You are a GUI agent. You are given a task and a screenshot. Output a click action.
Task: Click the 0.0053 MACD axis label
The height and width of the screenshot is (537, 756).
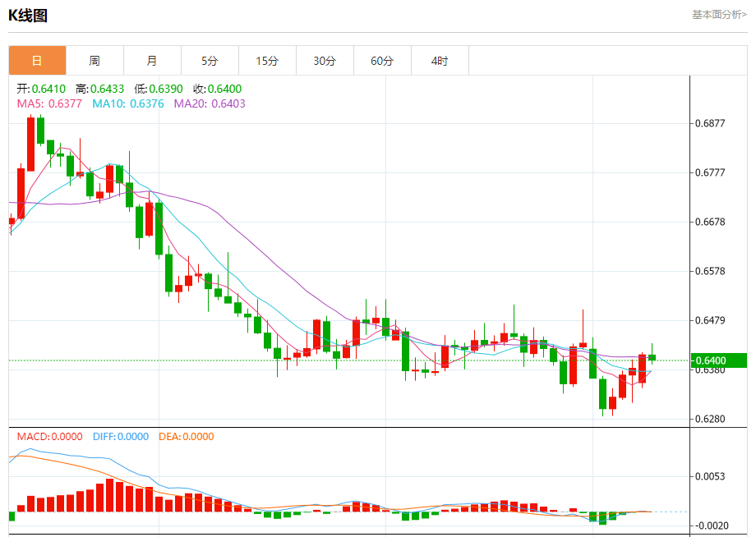coord(710,476)
